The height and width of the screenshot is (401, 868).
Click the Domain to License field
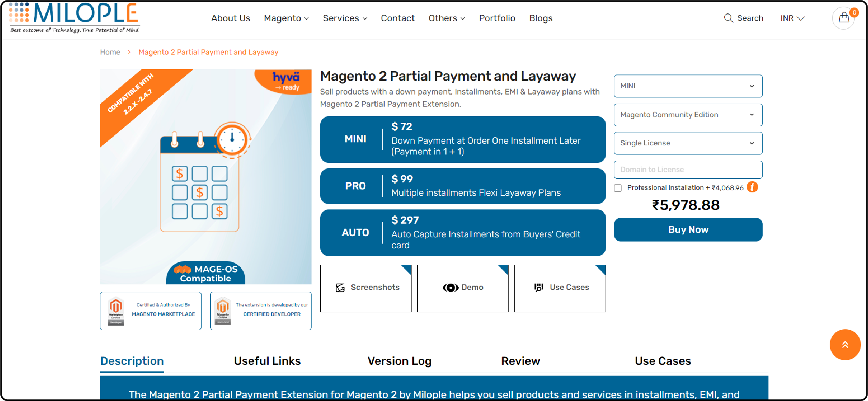click(688, 169)
